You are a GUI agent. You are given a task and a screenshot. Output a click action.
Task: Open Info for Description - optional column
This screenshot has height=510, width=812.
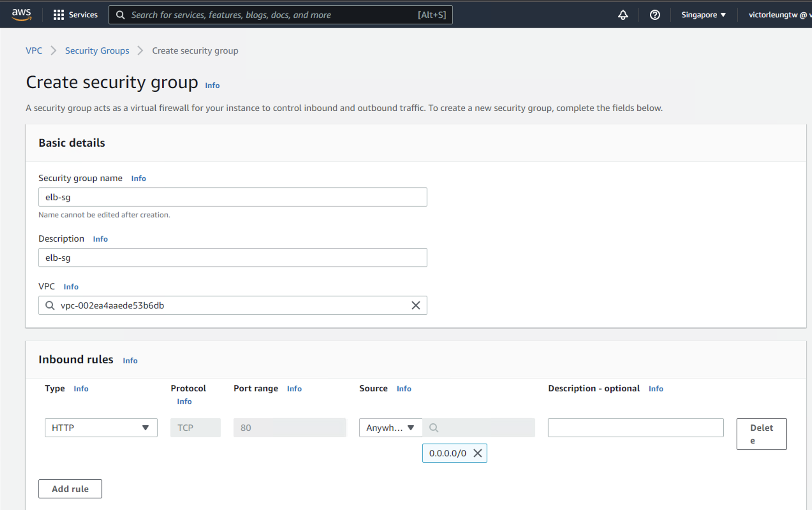[655, 389]
